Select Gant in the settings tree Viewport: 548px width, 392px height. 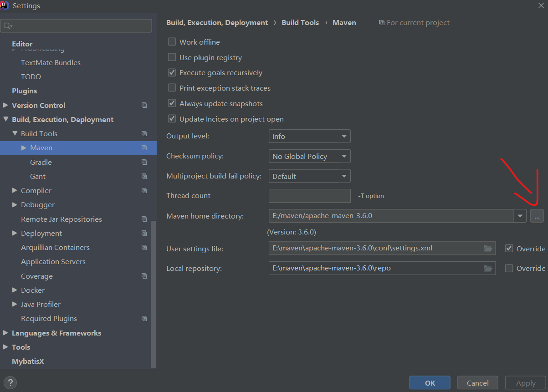(x=38, y=176)
